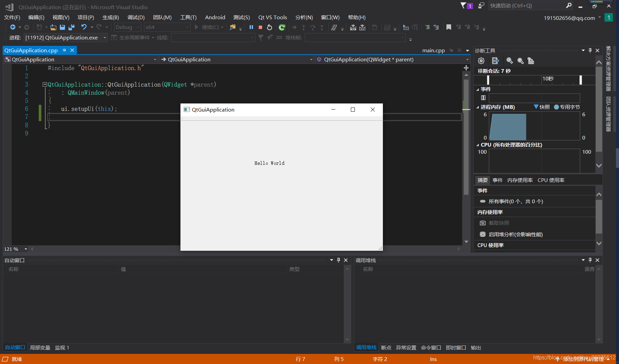619x364 pixels.
Task: Open the 调试(D) menu
Action: pos(136,17)
